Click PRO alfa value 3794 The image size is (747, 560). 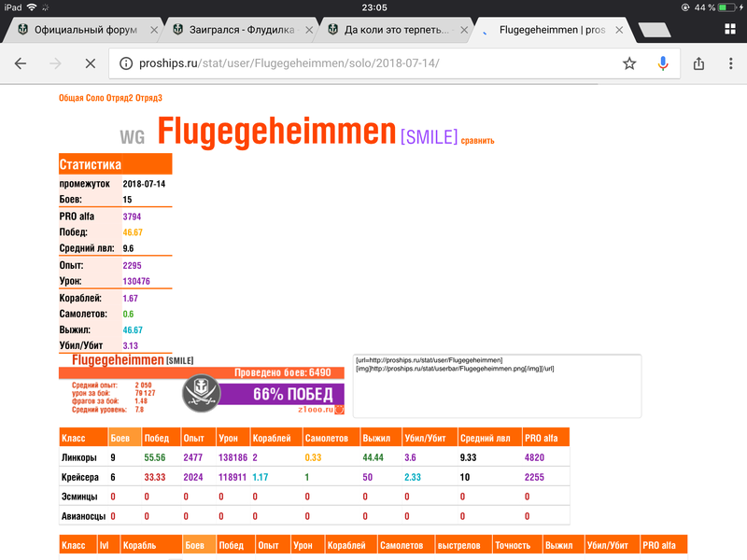pos(132,217)
